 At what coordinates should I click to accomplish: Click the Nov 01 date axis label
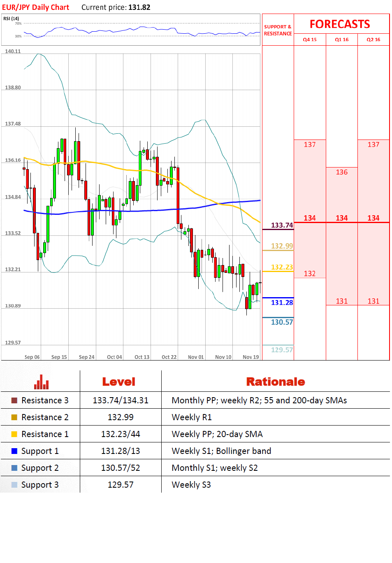(x=196, y=357)
